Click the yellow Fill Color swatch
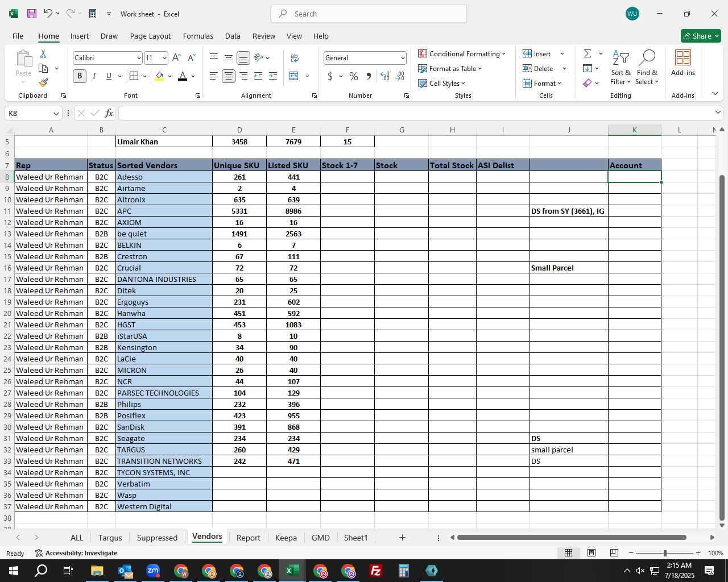728x582 pixels. 159,76
